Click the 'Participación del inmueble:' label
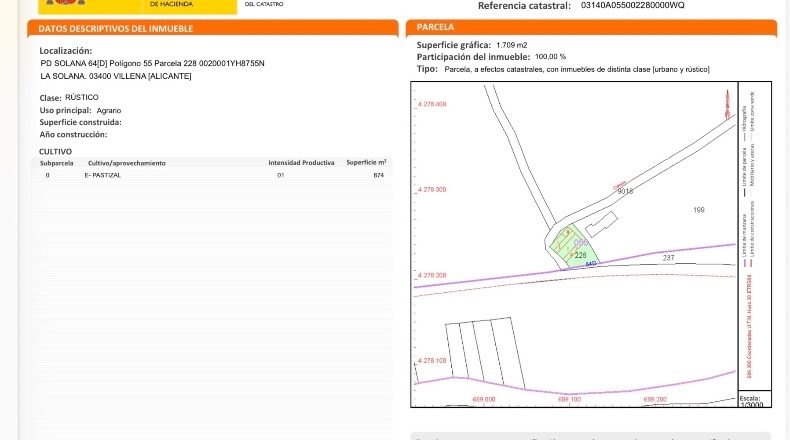Viewport: 790px width, 440px height. click(x=473, y=57)
